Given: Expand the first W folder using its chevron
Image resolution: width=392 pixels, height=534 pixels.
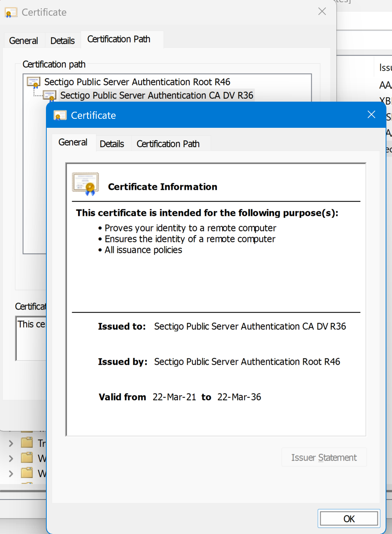Looking at the screenshot, I should [x=11, y=459].
